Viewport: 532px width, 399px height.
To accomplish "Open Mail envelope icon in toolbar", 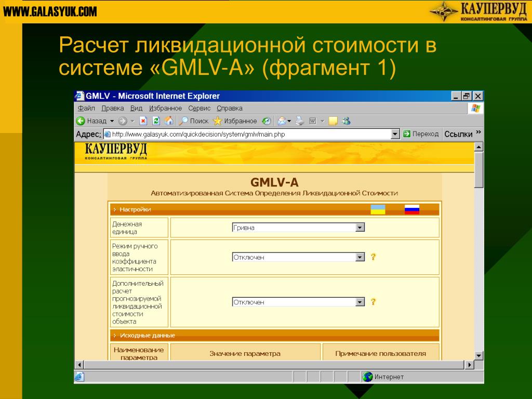I will tap(282, 121).
